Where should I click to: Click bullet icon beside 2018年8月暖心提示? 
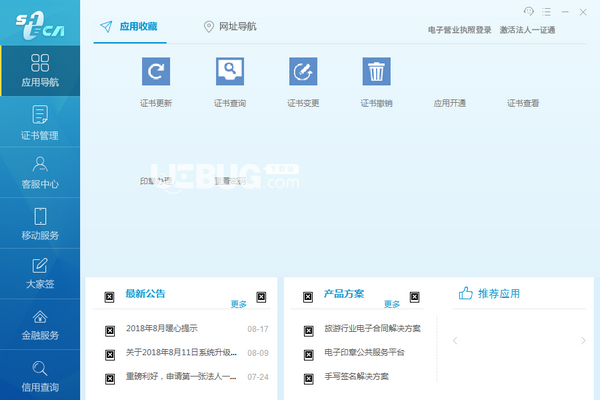click(x=110, y=331)
